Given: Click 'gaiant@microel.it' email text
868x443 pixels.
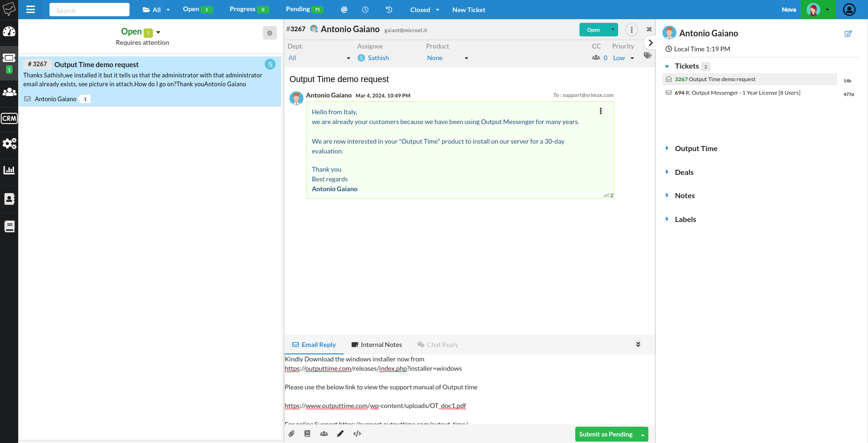Looking at the screenshot, I should [406, 30].
